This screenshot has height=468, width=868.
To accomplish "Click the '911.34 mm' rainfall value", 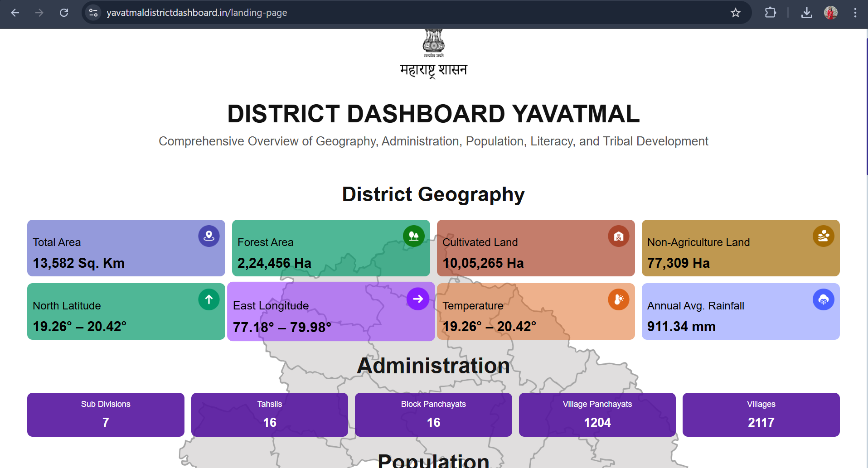I will [x=681, y=327].
